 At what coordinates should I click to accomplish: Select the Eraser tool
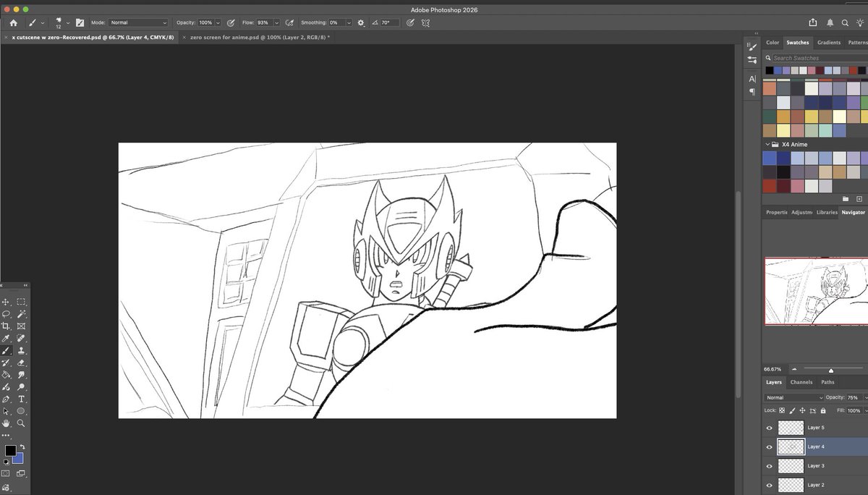tap(21, 363)
